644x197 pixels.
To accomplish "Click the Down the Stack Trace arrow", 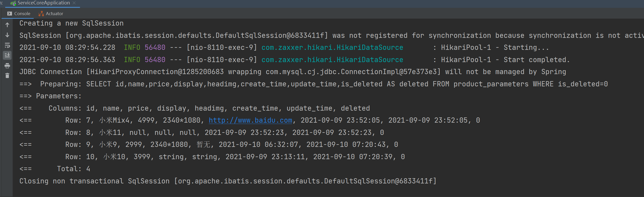I will point(7,35).
